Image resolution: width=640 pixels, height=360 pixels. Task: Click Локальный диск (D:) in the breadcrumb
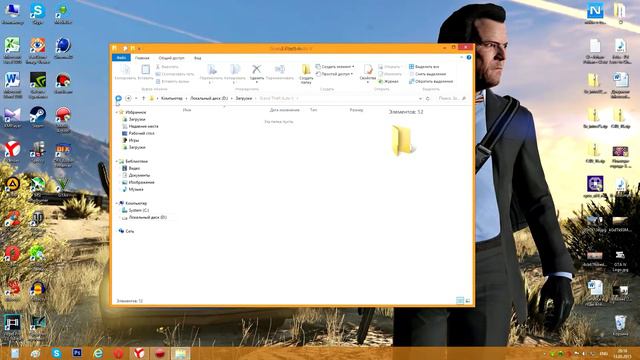(209, 98)
